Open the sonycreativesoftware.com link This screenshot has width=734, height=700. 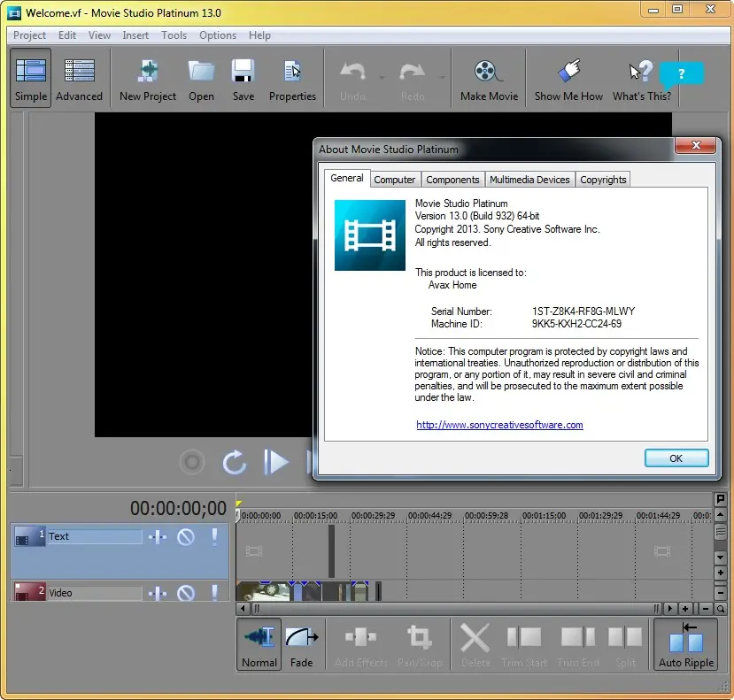(x=499, y=425)
